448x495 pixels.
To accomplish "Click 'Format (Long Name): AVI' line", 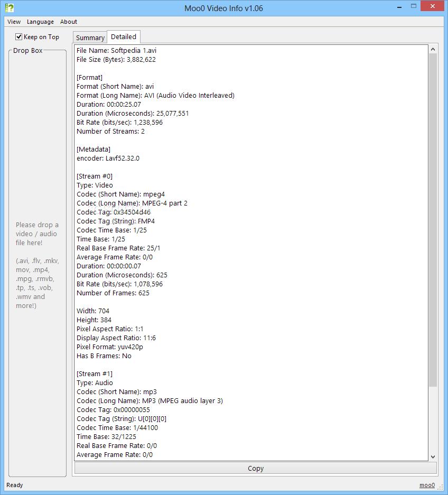I will point(155,95).
